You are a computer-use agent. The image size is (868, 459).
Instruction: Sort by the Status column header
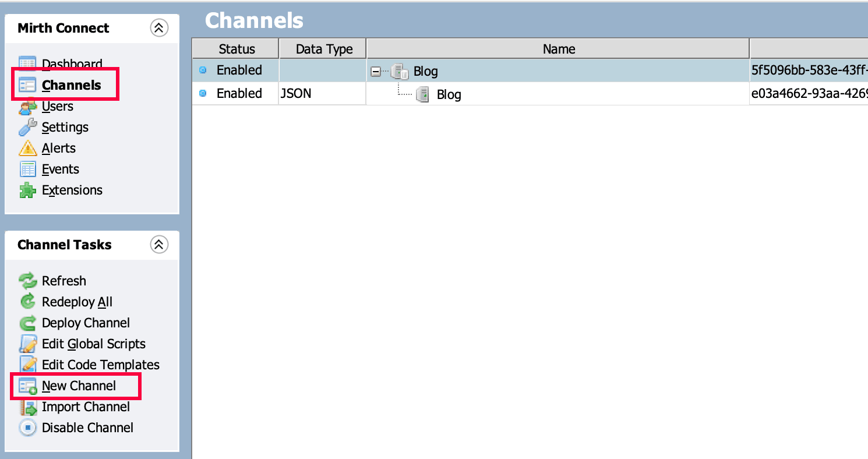236,49
